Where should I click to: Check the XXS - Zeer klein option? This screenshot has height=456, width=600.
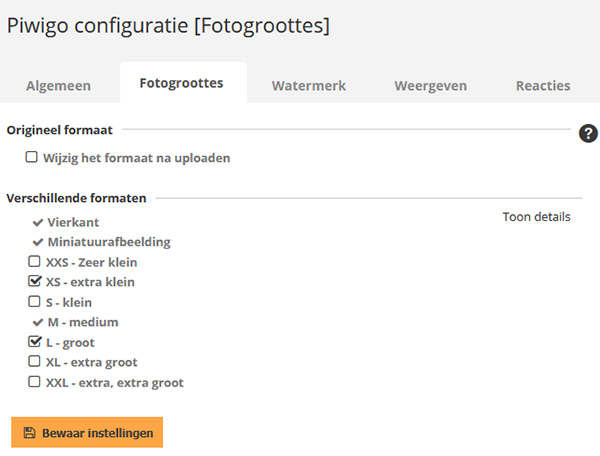pyautogui.click(x=34, y=261)
